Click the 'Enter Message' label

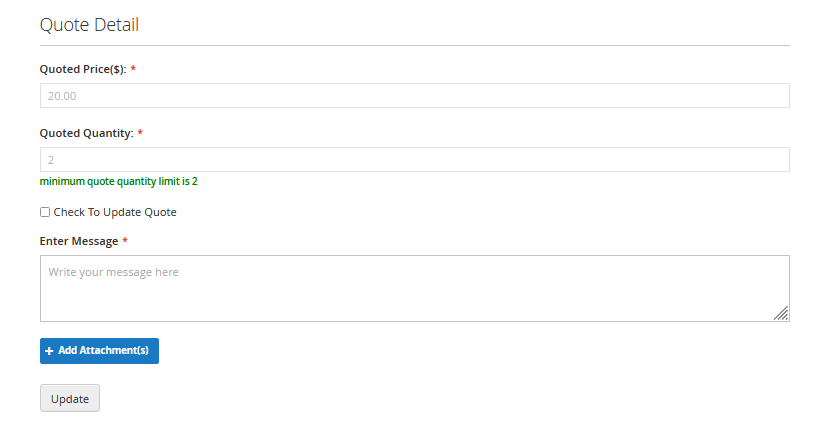tap(79, 241)
